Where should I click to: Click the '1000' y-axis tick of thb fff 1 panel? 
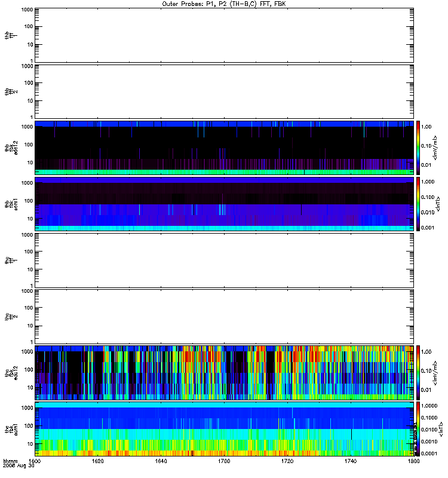pyautogui.click(x=27, y=10)
